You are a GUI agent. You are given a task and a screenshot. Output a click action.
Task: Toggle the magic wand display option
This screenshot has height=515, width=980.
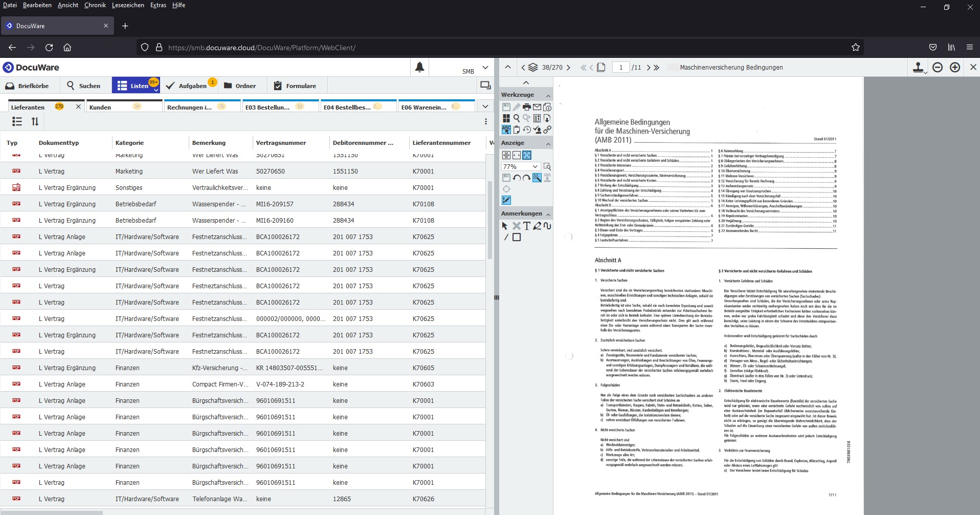(x=537, y=178)
